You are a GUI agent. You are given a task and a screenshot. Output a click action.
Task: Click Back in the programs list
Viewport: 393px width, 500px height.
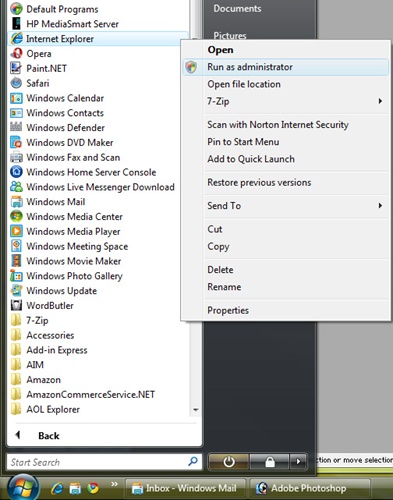point(49,436)
